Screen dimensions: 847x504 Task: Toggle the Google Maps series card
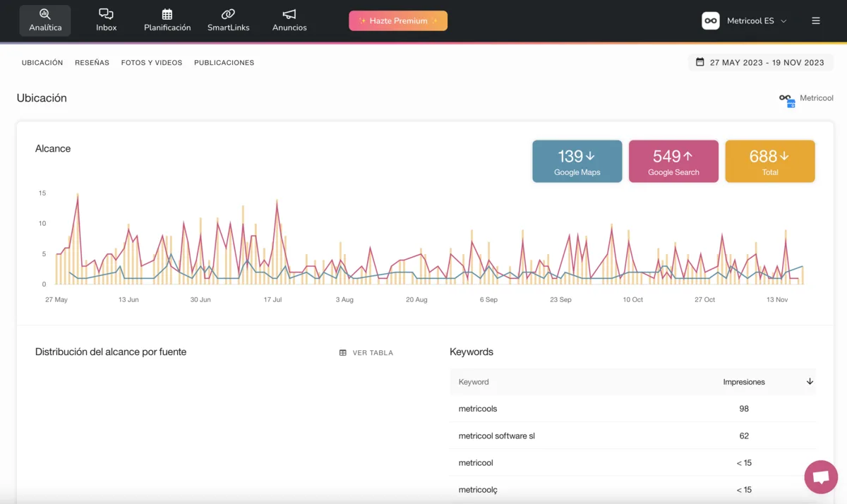(577, 162)
